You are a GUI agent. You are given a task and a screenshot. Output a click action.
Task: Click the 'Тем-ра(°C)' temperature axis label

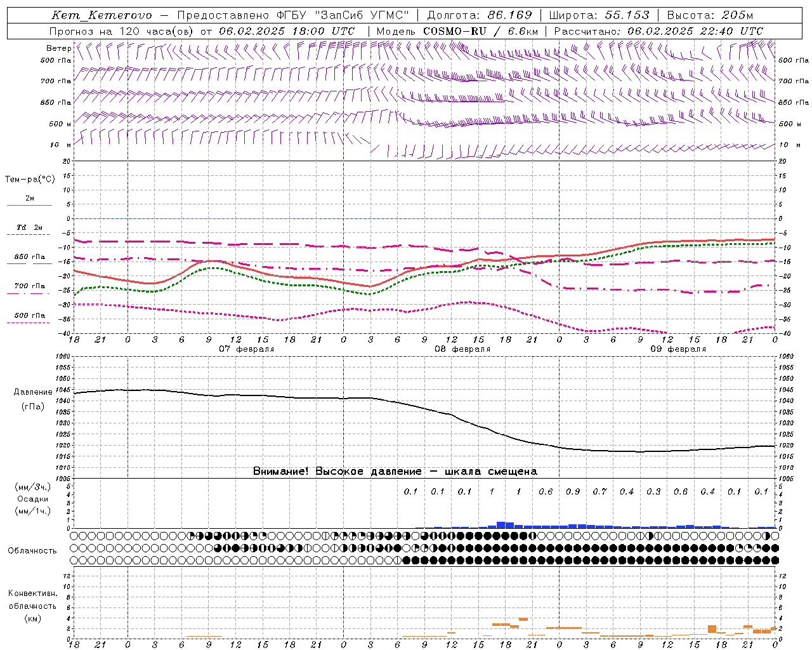30,179
